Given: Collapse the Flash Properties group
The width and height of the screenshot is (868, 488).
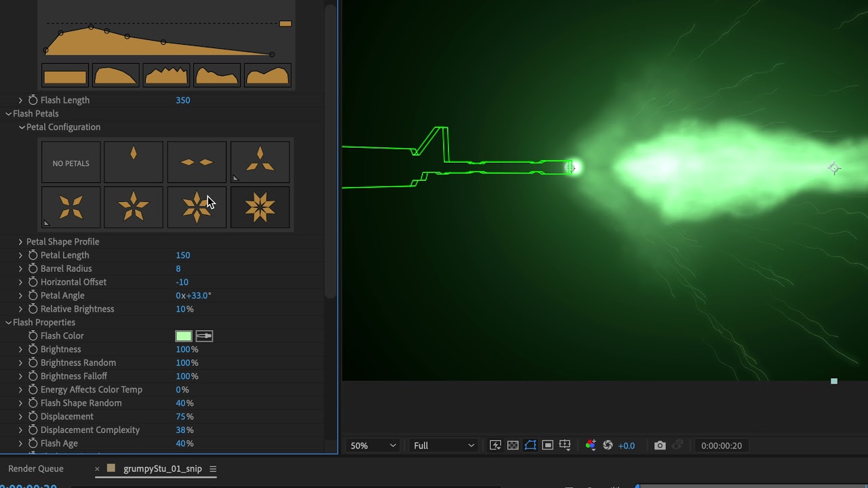Looking at the screenshot, I should click(8, 323).
